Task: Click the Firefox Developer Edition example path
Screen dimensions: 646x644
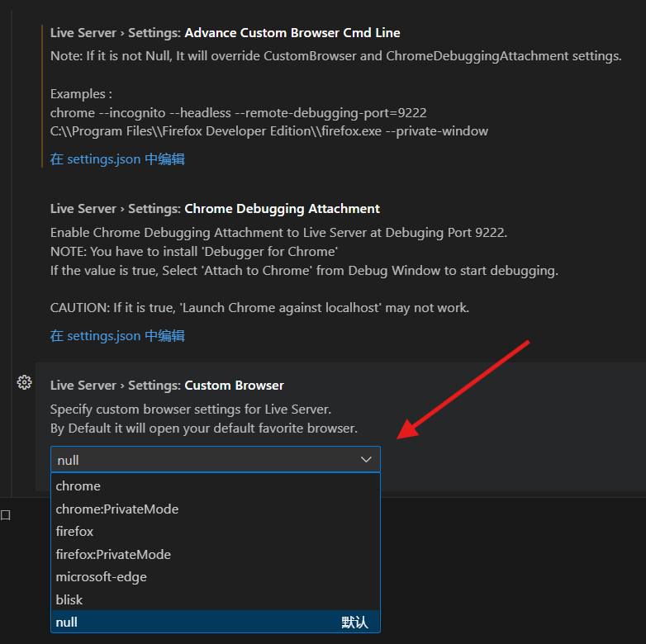Action: click(268, 131)
